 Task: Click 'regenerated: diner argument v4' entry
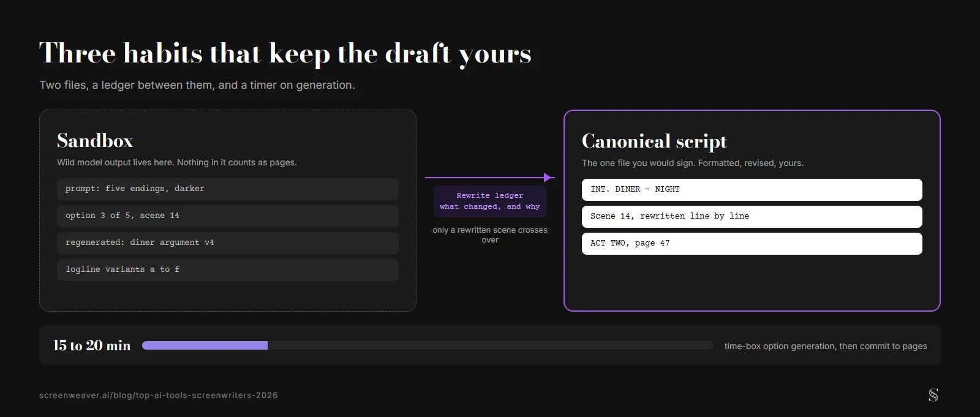228,243
